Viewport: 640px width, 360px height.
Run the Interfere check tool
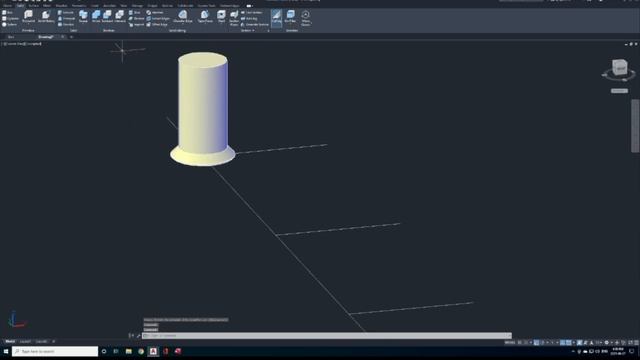pyautogui.click(x=155, y=13)
